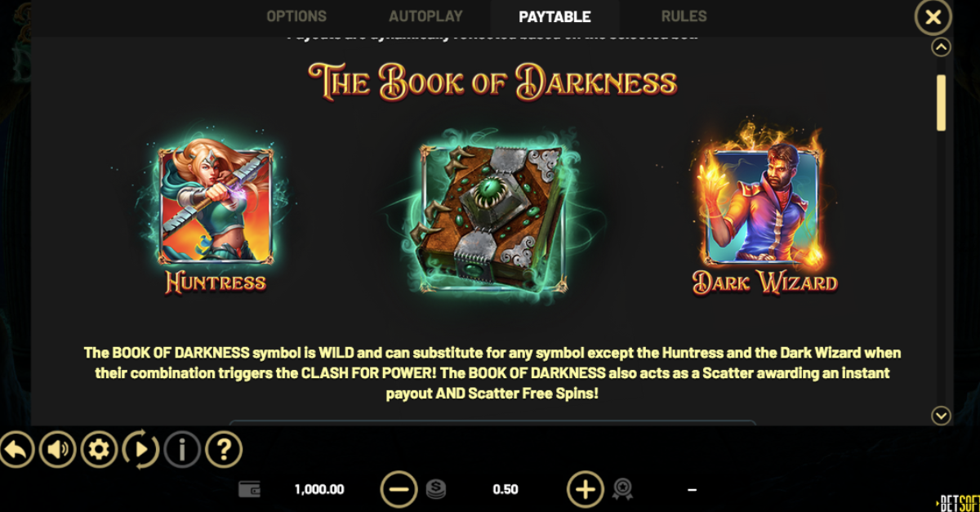Click the scroll down chevron arrow
980x512 pixels.
pos(942,416)
